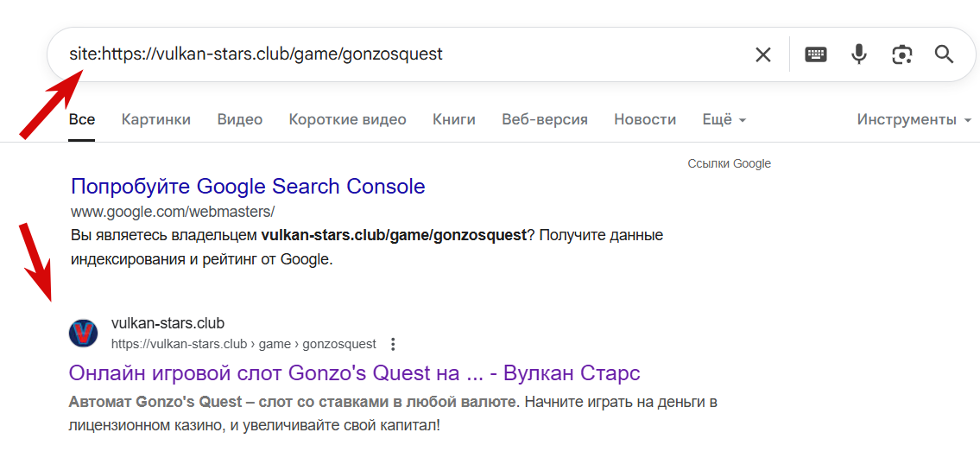Clear the search query with the X icon

763,54
